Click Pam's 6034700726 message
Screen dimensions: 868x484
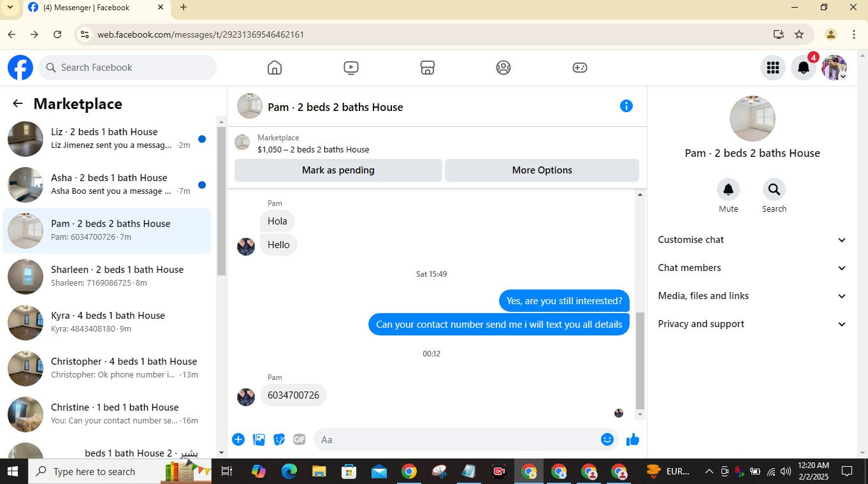point(293,395)
